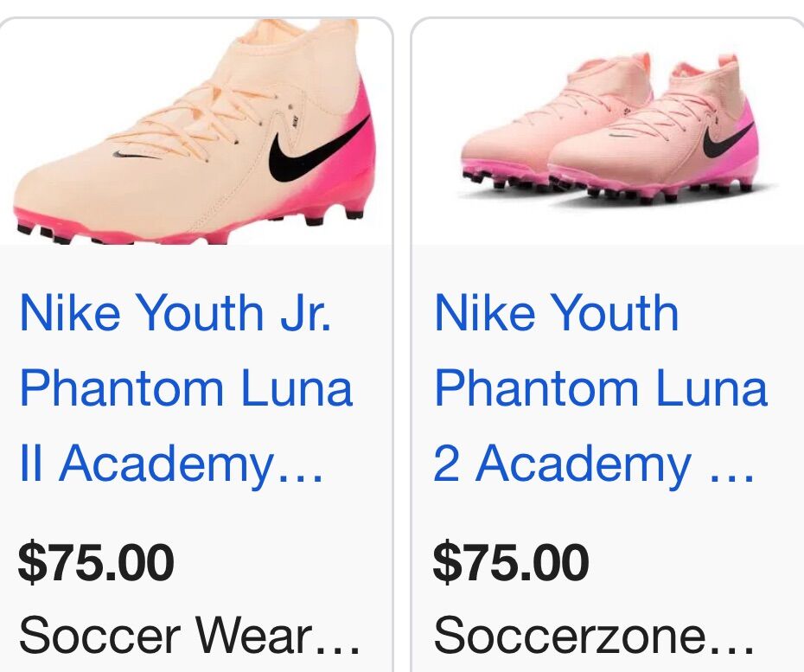Select the right product card
This screenshot has height=672, width=804.
pyautogui.click(x=605, y=337)
